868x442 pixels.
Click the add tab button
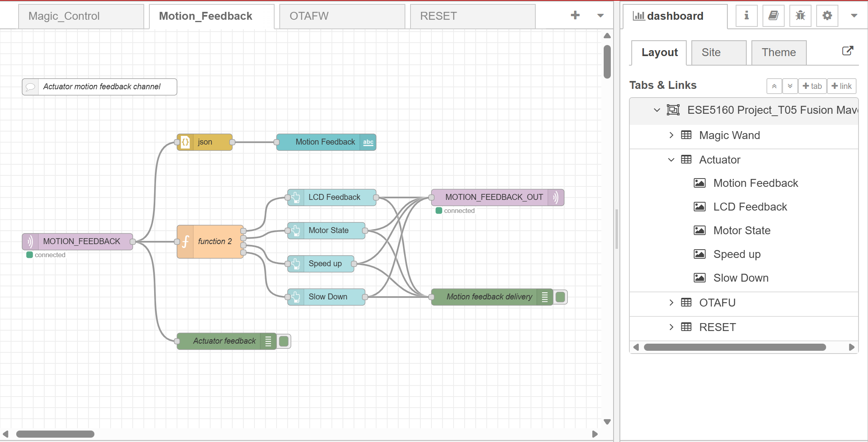click(x=812, y=86)
